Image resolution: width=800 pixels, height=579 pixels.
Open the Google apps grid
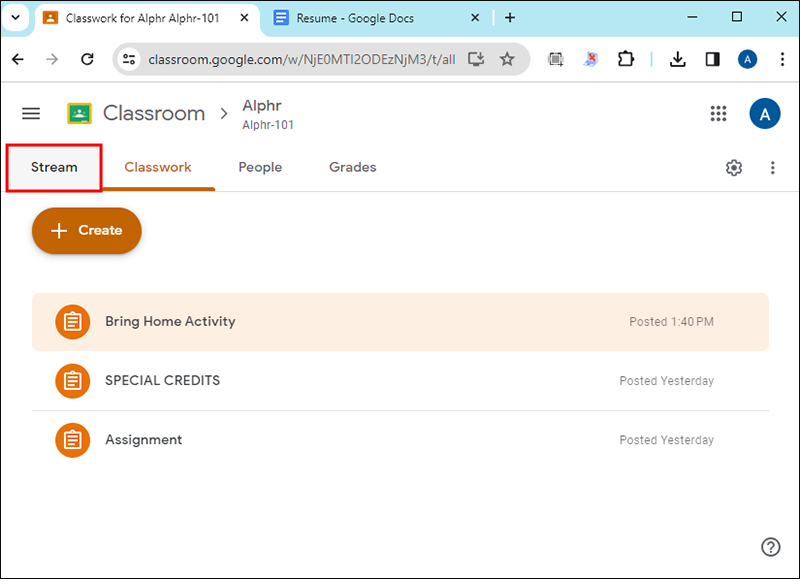tap(718, 114)
